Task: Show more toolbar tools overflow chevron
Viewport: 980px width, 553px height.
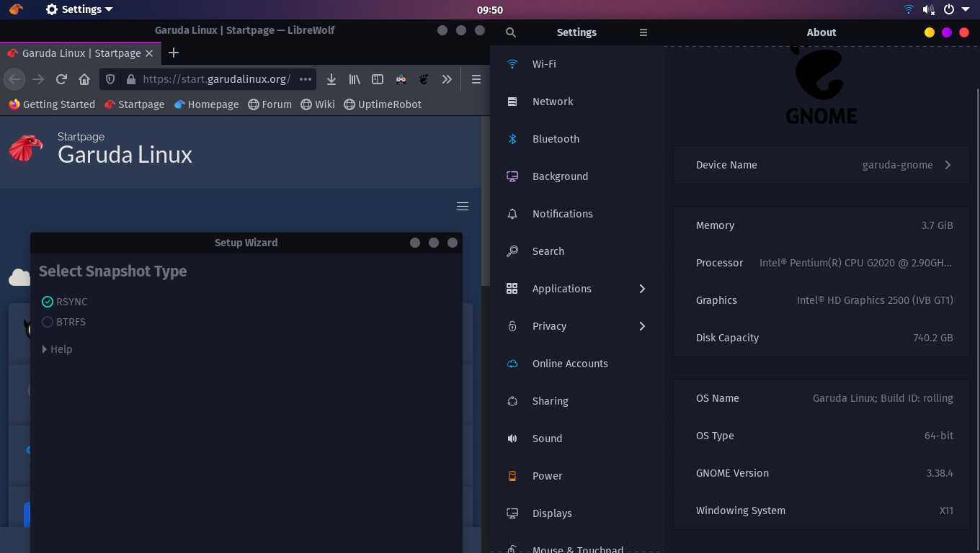Action: click(x=447, y=79)
